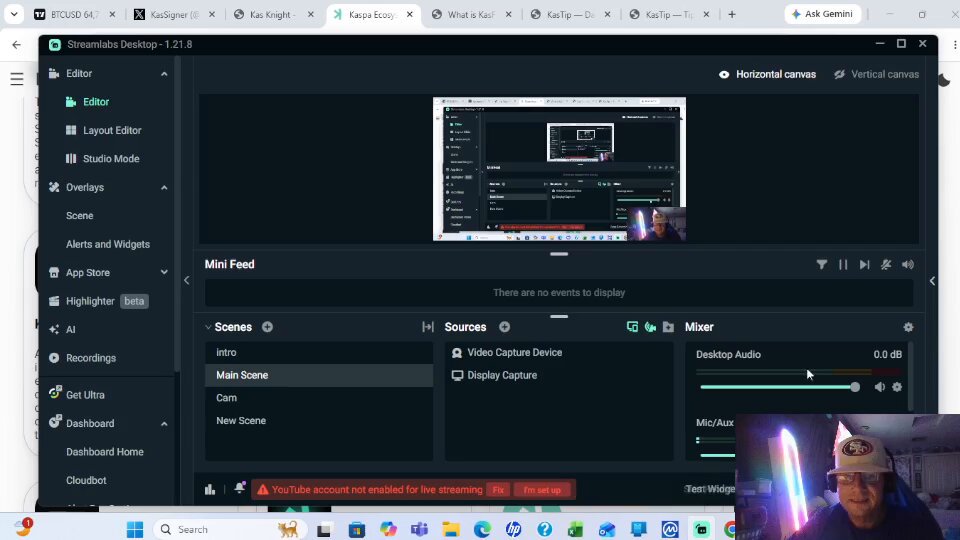The image size is (960, 540).
Task: Select Main Scene
Action: (319, 375)
